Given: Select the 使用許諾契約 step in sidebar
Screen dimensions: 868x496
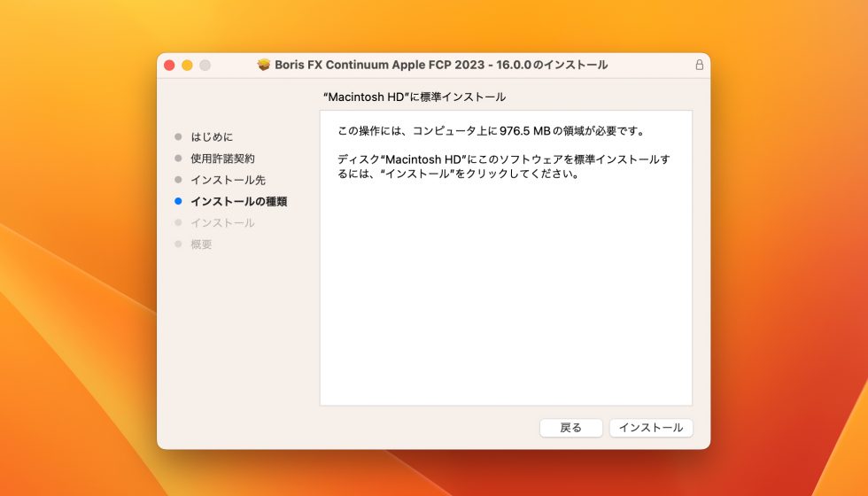Looking at the screenshot, I should tap(222, 159).
